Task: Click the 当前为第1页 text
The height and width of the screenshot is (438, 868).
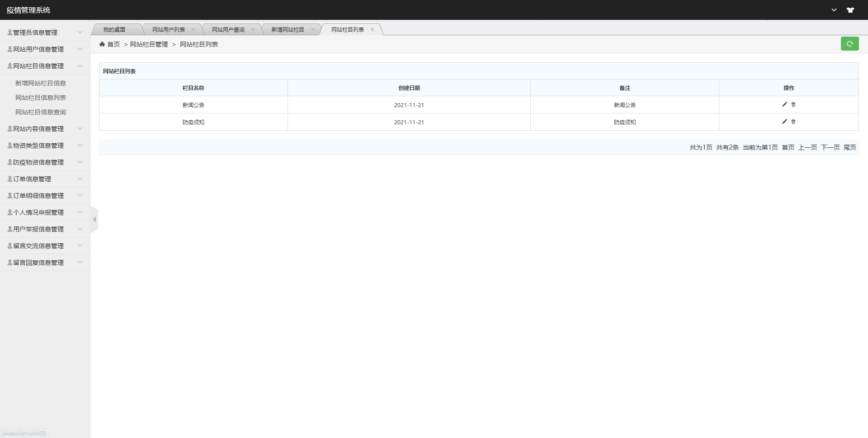Action: point(760,147)
